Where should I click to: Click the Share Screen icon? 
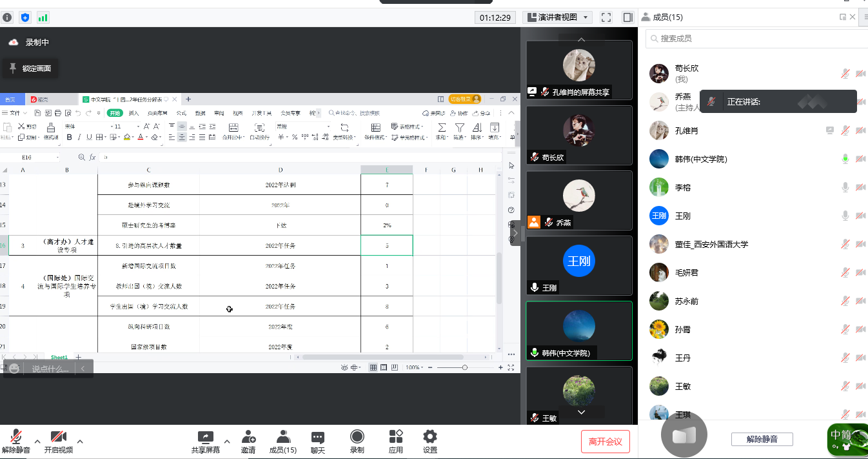click(205, 437)
